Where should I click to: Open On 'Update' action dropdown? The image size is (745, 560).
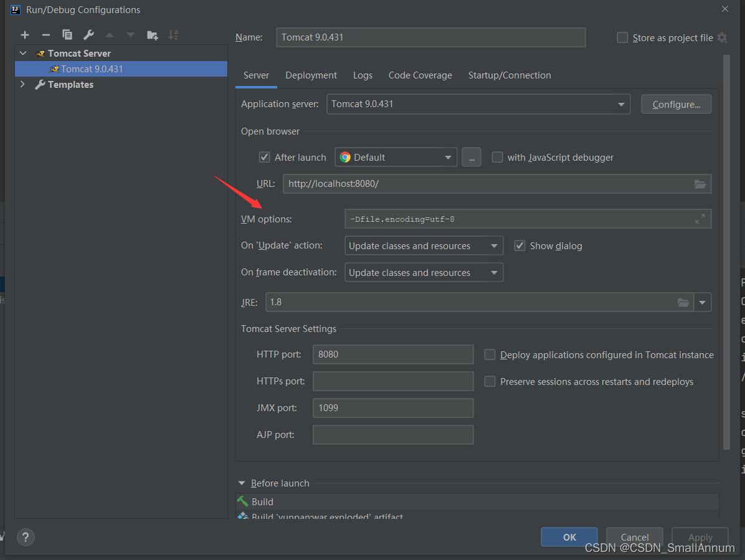(x=424, y=245)
